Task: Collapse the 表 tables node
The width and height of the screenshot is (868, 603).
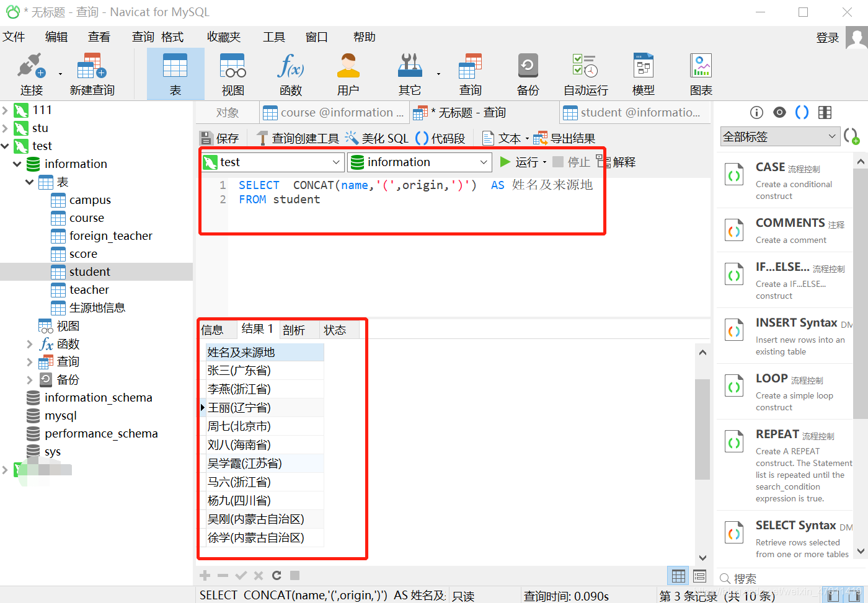Action: [30, 182]
